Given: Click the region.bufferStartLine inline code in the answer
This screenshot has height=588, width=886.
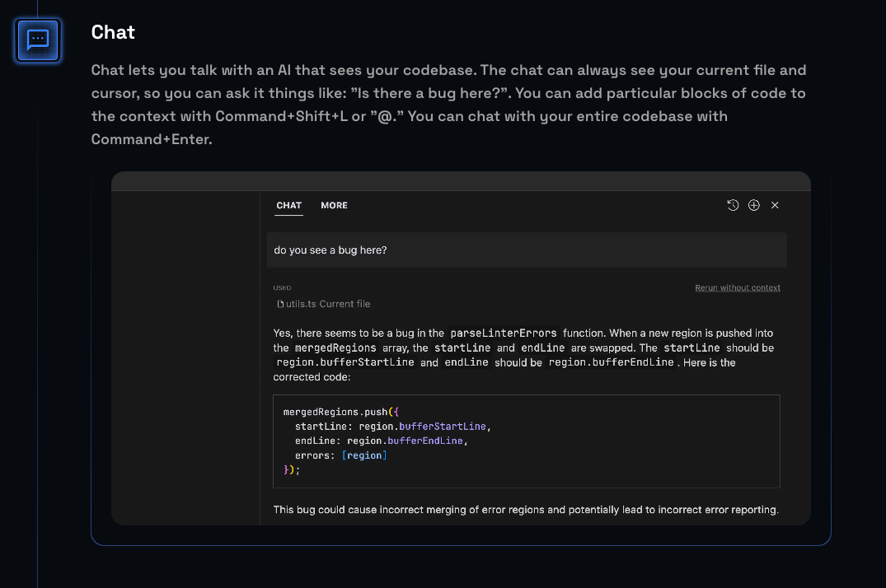Looking at the screenshot, I should tap(345, 362).
